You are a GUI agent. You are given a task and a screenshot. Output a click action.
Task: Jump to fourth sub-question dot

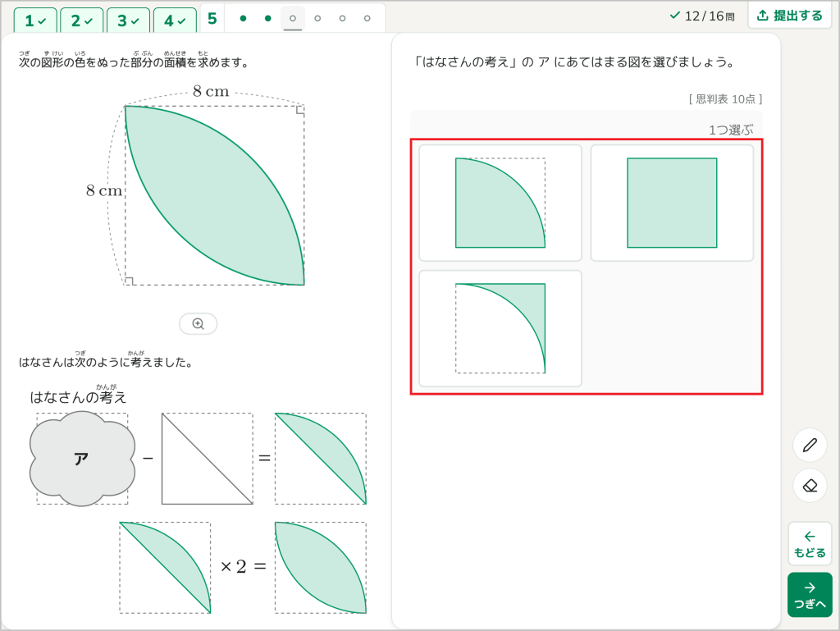[x=317, y=19]
